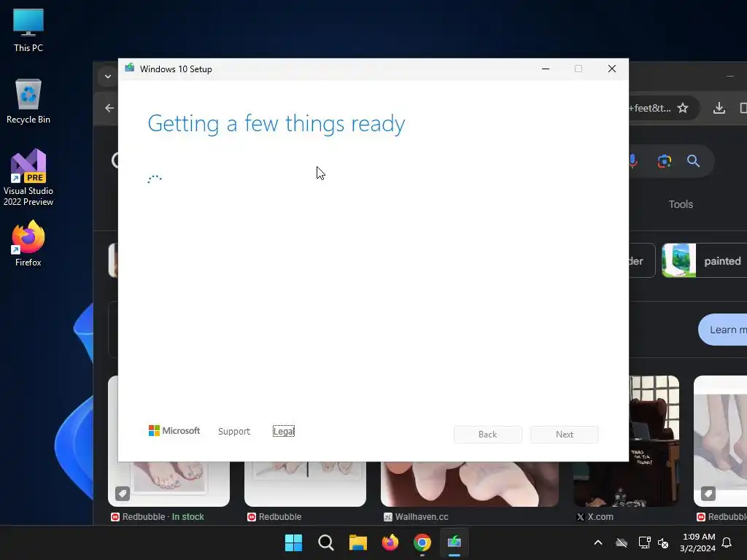The width and height of the screenshot is (747, 560).
Task: Open the Tools option in Google Images
Action: pos(681,204)
